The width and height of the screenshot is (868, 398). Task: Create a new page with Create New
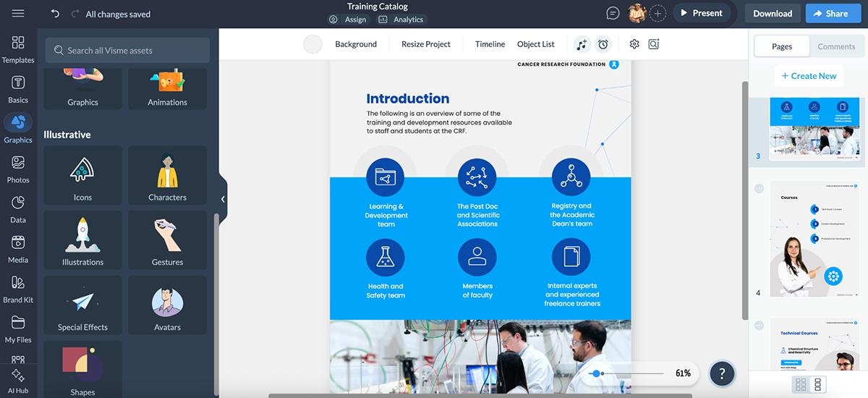point(809,76)
